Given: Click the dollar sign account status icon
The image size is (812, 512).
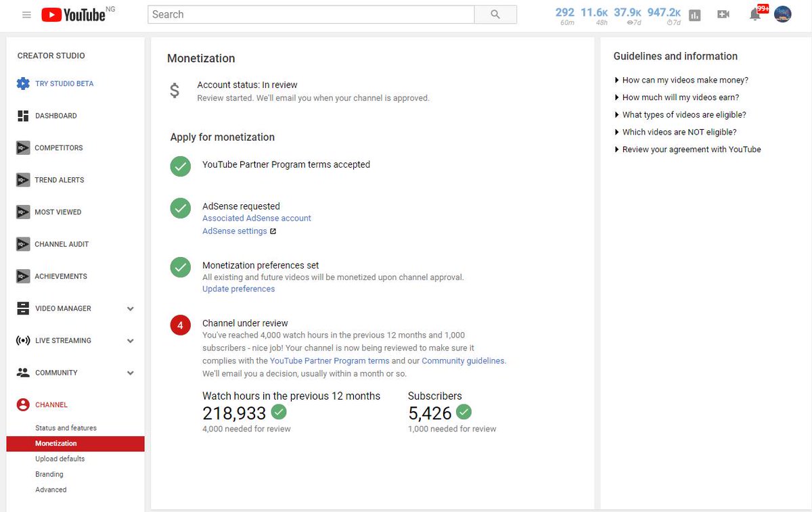Looking at the screenshot, I should 175,91.
